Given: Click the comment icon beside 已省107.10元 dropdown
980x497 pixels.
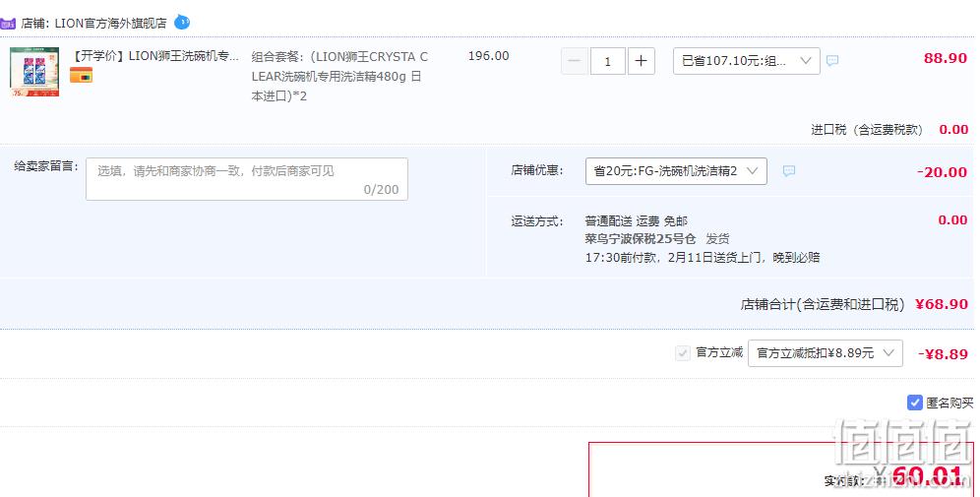Looking at the screenshot, I should click(x=832, y=61).
